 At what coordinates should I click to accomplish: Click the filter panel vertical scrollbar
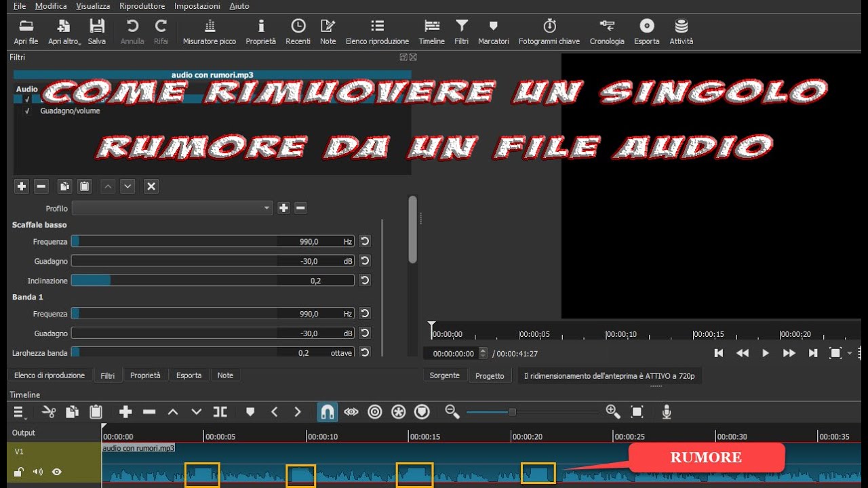coord(412,230)
